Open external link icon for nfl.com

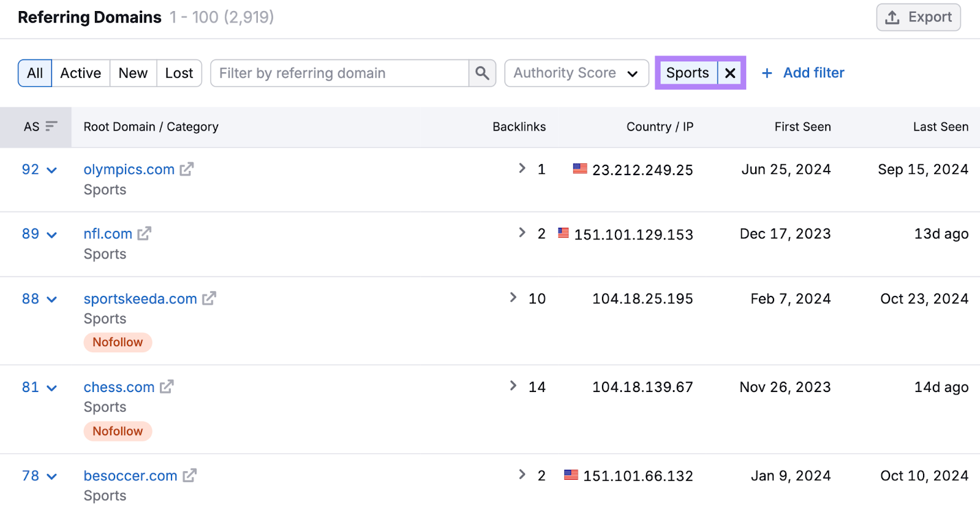click(x=145, y=233)
